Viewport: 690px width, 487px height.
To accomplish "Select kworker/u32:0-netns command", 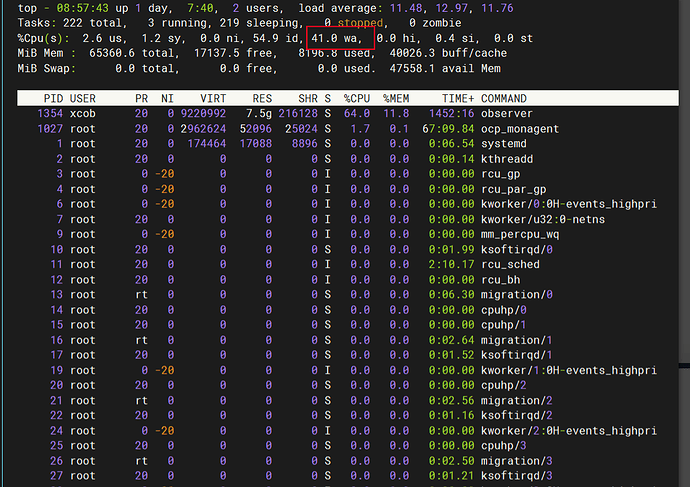I will [x=543, y=219].
